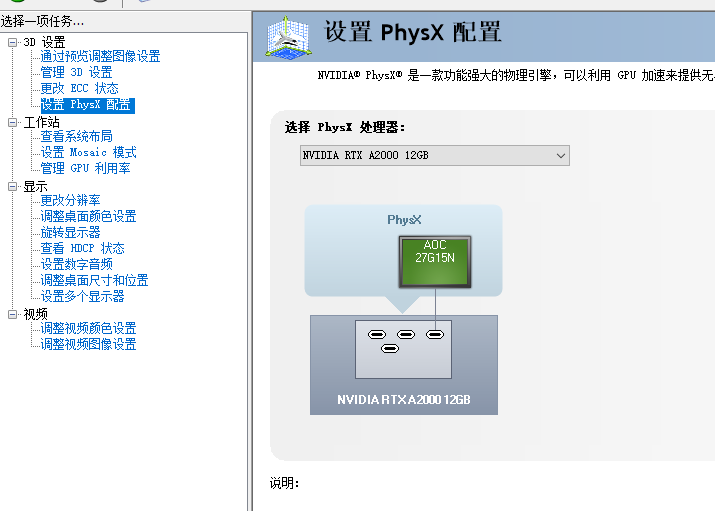Click 选择 PhysX 处理器 label
The image size is (715, 511).
tap(345, 127)
